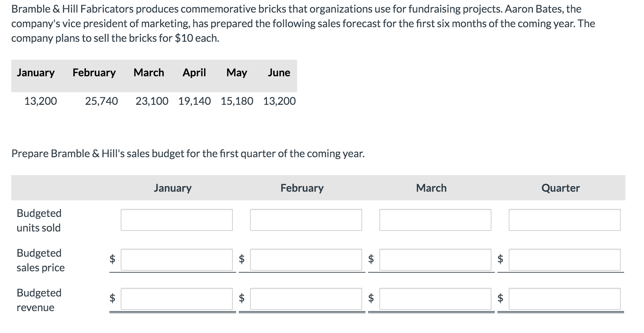Click March budgeted units sold field
Viewport: 644px width, 333px height.
click(x=435, y=220)
